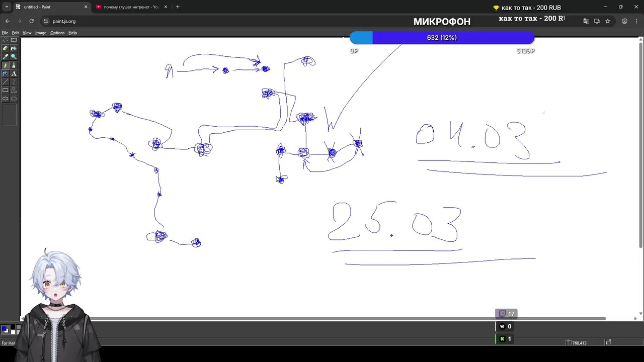Open the Help menu
The image size is (644, 362).
[x=72, y=33]
